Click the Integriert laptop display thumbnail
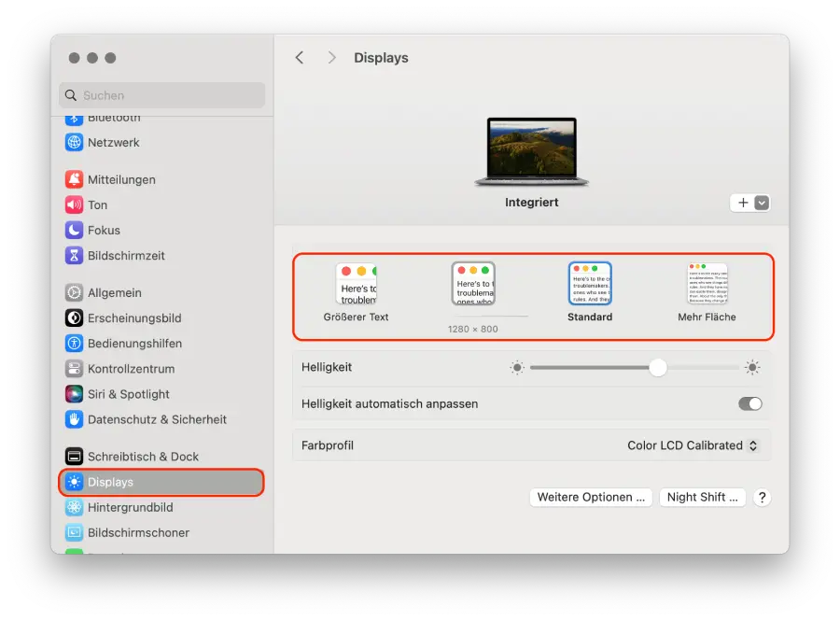 click(x=531, y=151)
